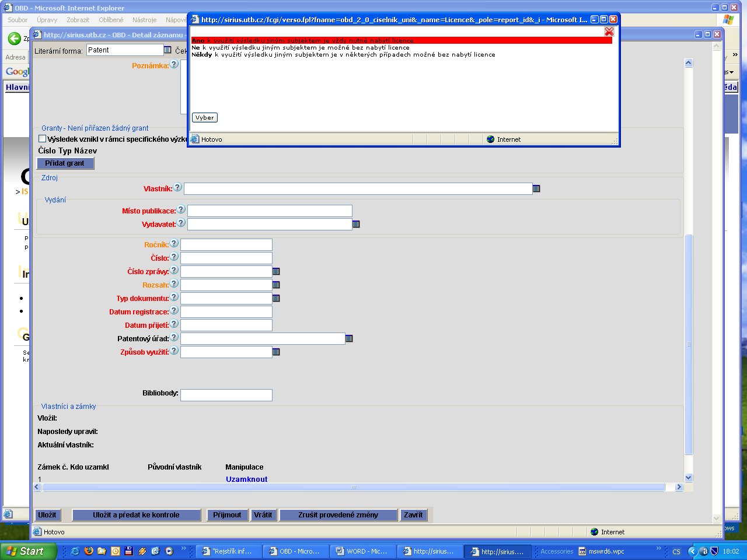Open the code list for Literární forma

167,50
